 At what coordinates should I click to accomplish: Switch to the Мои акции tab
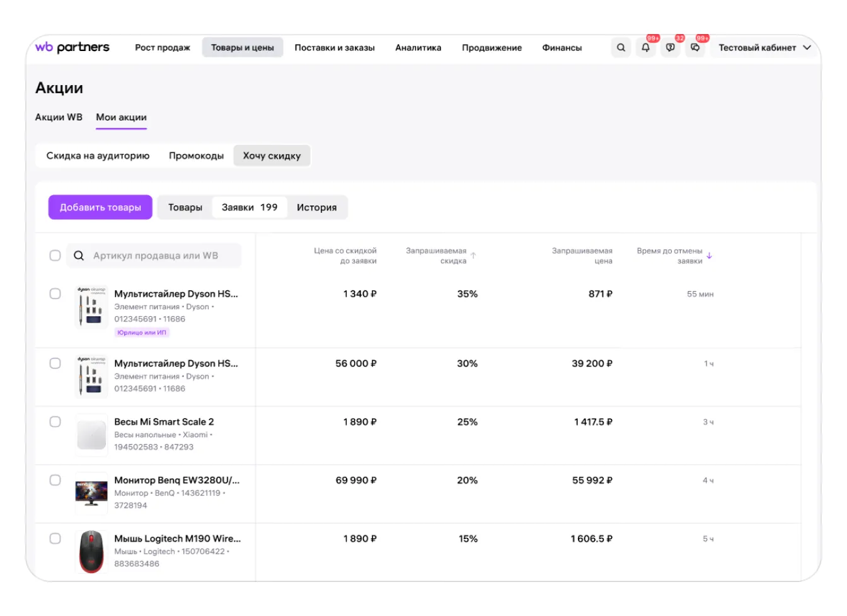click(x=121, y=117)
